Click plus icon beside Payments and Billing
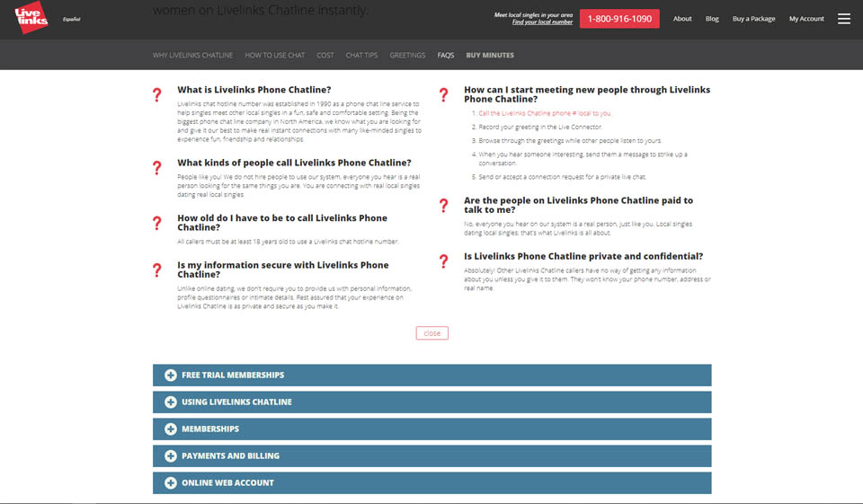This screenshot has height=504, width=863. (x=171, y=456)
